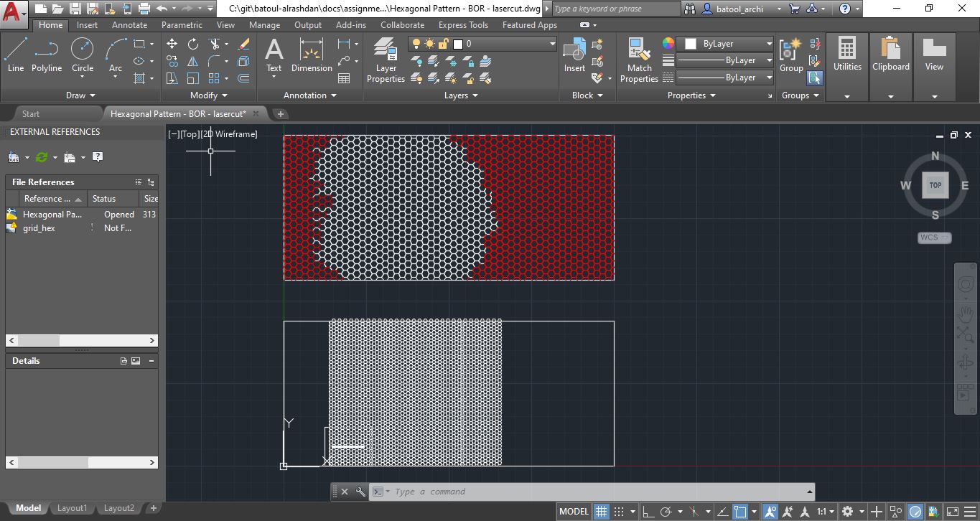The width and height of the screenshot is (980, 521).
Task: Activate the Line tool in Draw panel
Action: 15,55
